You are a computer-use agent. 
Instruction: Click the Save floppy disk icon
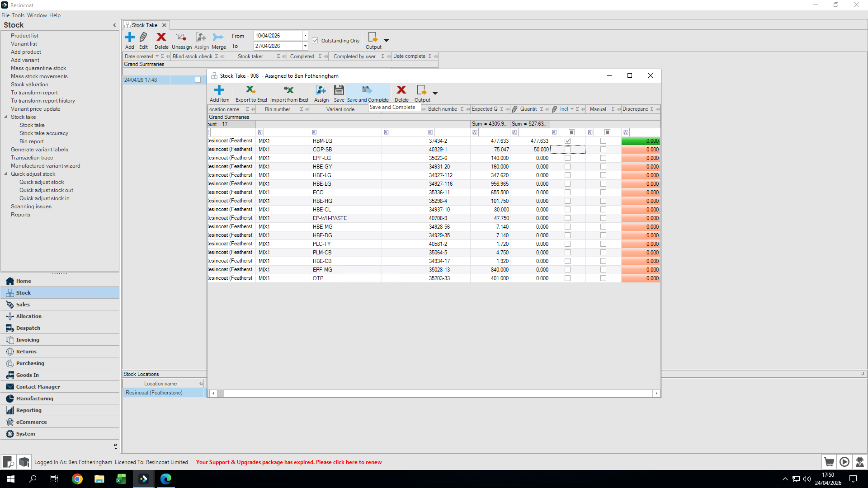[x=339, y=90]
